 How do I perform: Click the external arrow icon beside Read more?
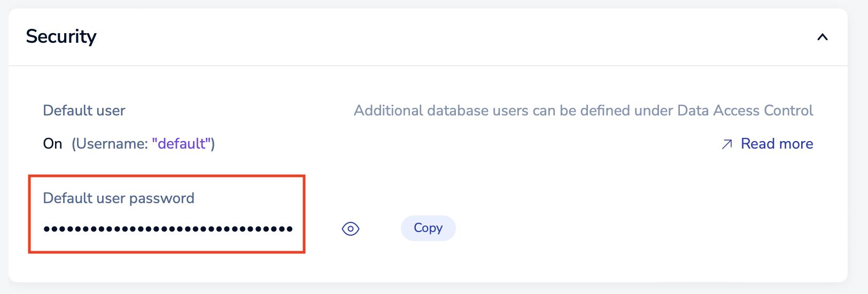727,144
